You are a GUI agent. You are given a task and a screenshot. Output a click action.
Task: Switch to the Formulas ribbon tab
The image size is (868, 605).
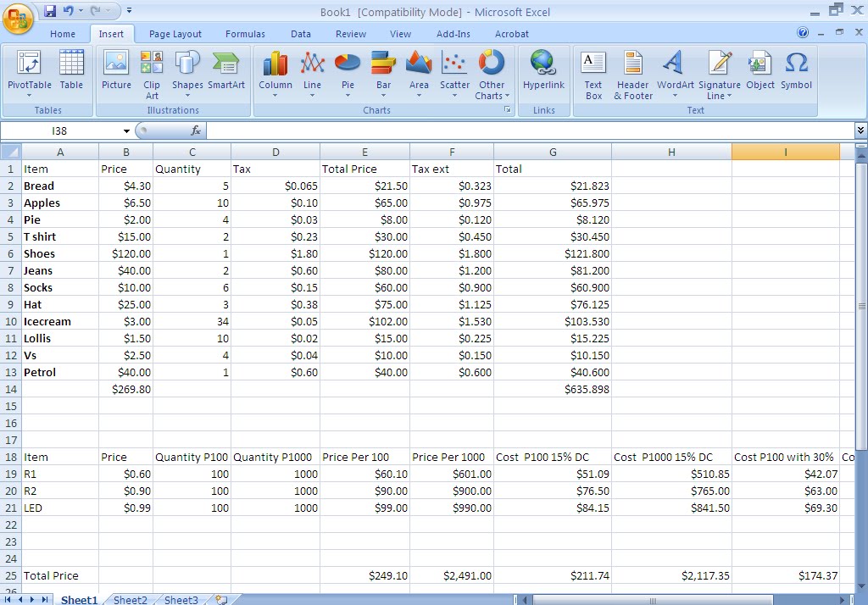point(245,34)
